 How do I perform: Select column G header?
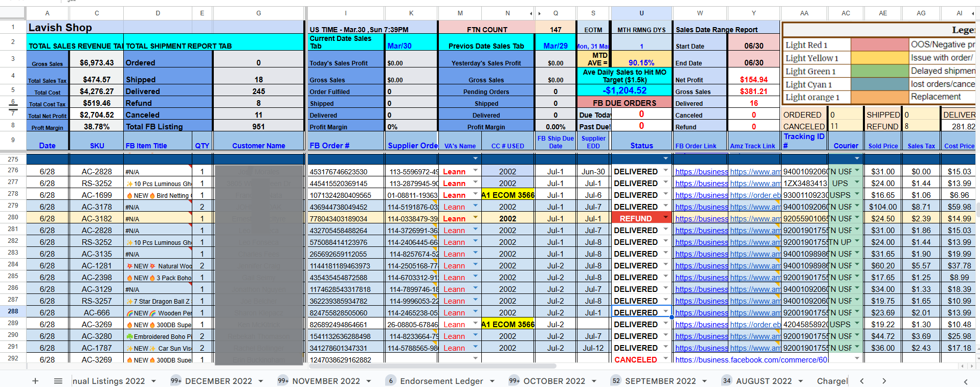click(259, 13)
